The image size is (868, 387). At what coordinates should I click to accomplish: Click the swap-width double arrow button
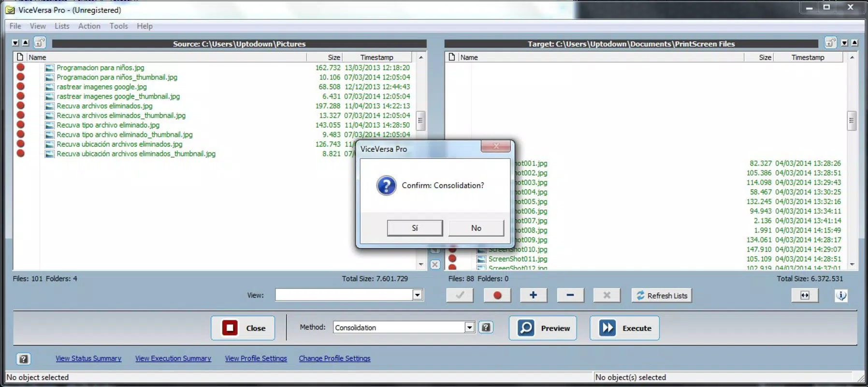point(805,295)
